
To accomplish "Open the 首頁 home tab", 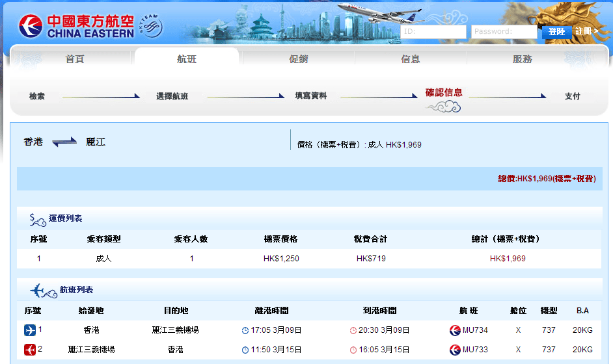I will [x=75, y=59].
